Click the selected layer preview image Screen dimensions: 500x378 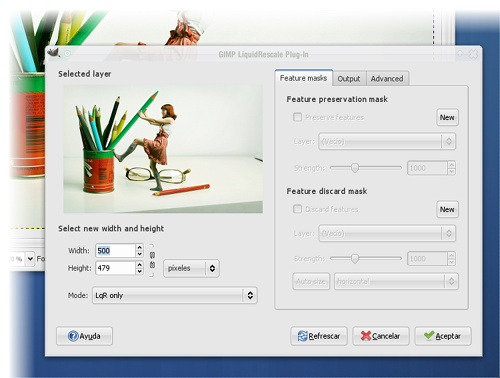click(x=163, y=149)
